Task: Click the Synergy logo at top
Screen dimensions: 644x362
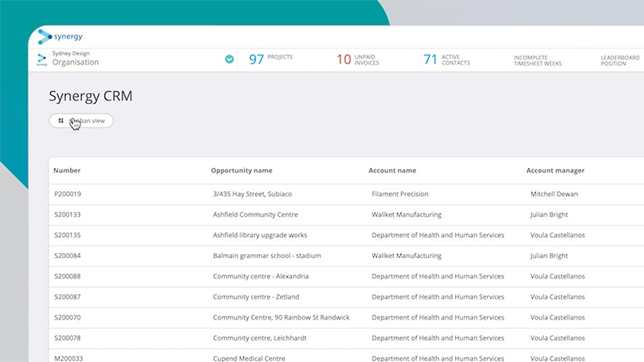Action: pos(60,36)
